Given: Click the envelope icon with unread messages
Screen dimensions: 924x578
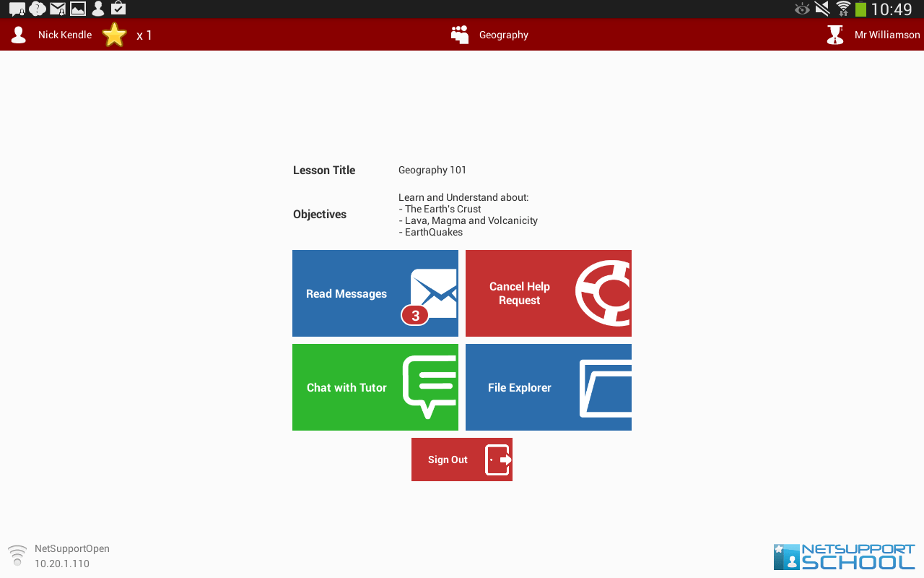Looking at the screenshot, I should [x=436, y=289].
